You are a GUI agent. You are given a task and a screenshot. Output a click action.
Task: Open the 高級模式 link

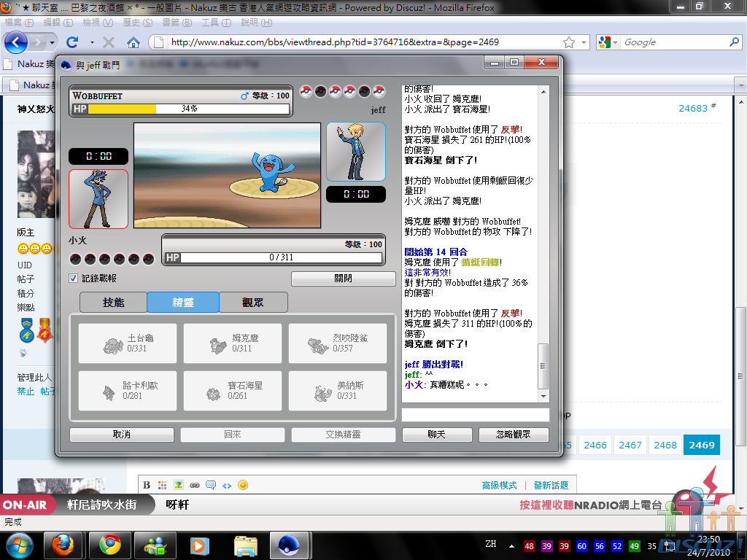[x=499, y=485]
